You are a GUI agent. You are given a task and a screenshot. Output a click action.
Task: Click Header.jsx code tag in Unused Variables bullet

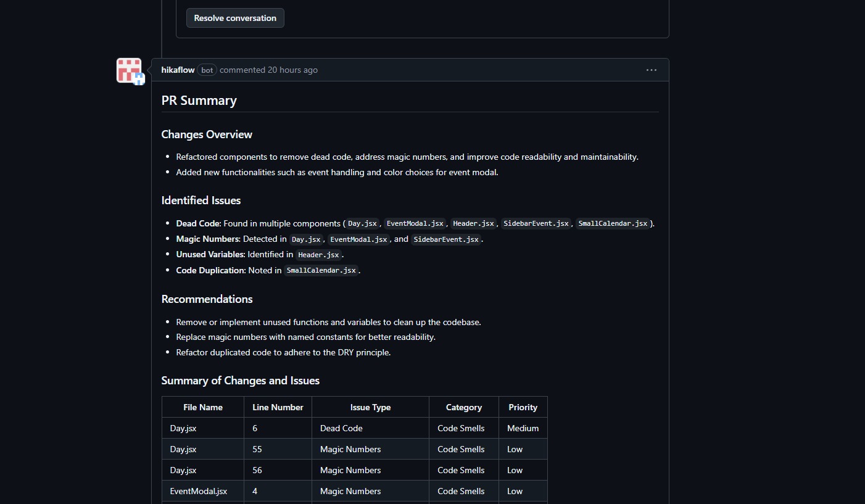(x=318, y=255)
